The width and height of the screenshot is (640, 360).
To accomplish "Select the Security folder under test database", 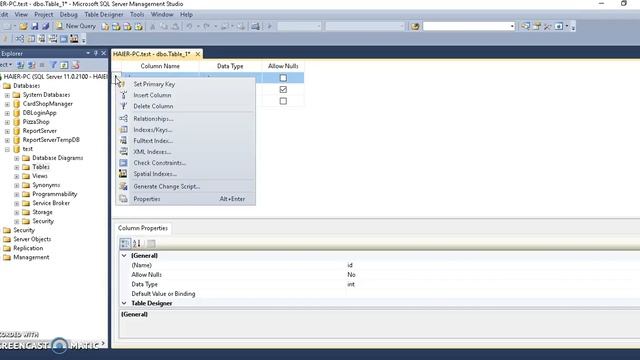I will click(43, 221).
